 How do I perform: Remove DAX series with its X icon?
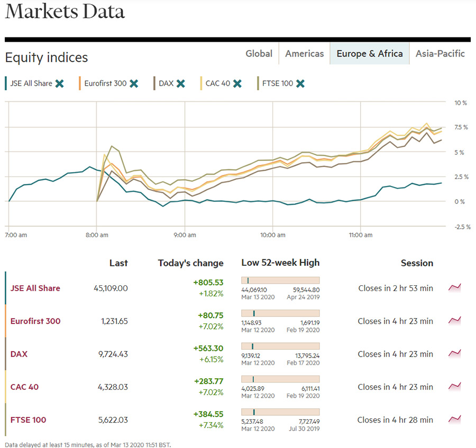(x=181, y=83)
